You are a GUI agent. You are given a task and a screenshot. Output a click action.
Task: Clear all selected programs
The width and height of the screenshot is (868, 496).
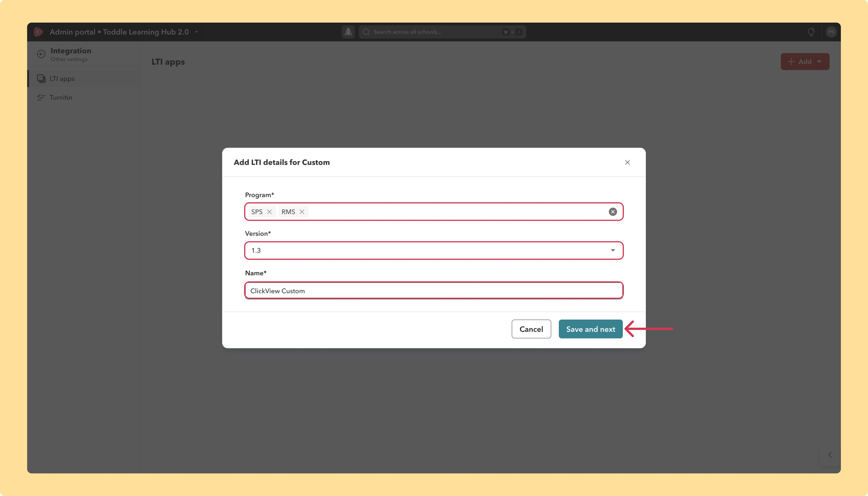coord(613,212)
